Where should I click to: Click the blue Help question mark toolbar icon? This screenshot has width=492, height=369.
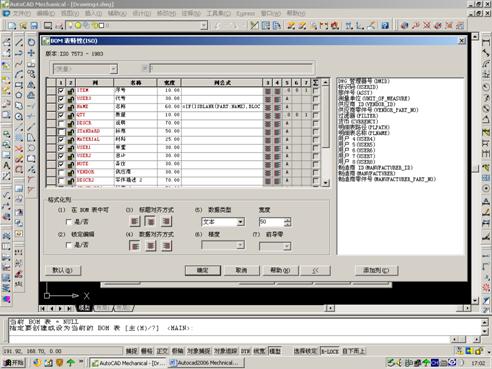pyautogui.click(x=385, y=25)
